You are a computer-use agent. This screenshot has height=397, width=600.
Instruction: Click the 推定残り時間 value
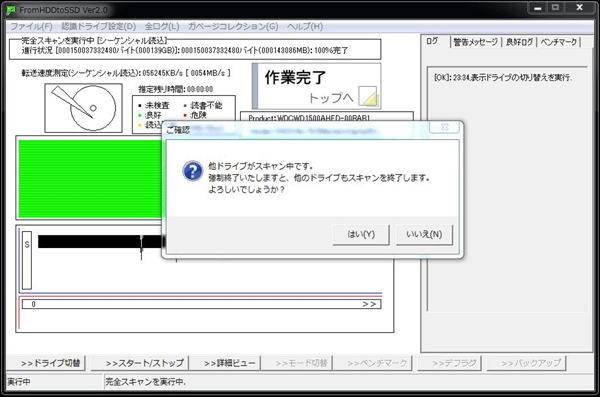[200, 89]
